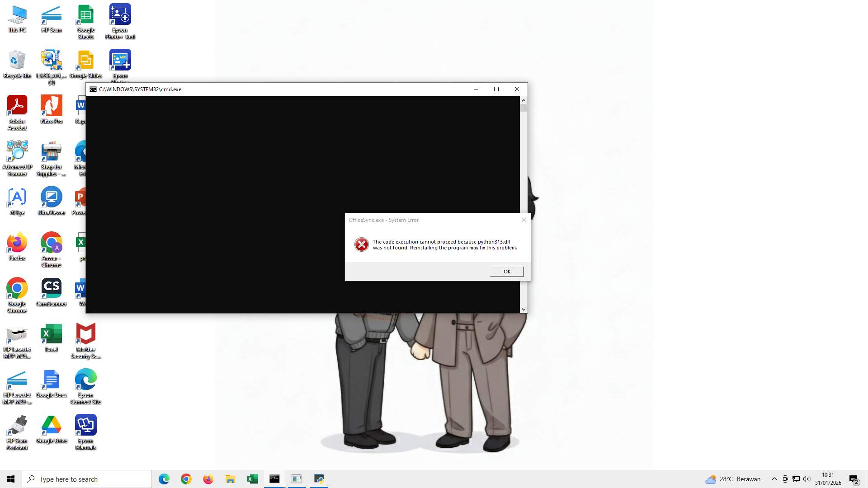Click the taskbar search field

click(87, 479)
